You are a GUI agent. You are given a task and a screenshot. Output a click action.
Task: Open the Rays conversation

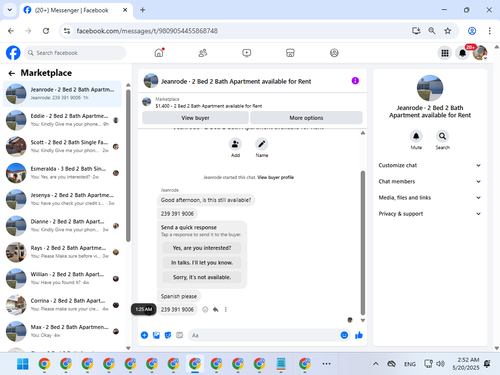[x=62, y=252]
